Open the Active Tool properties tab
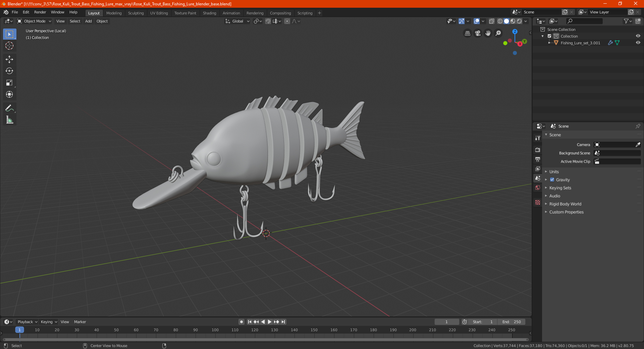644x349 pixels. pos(538,138)
